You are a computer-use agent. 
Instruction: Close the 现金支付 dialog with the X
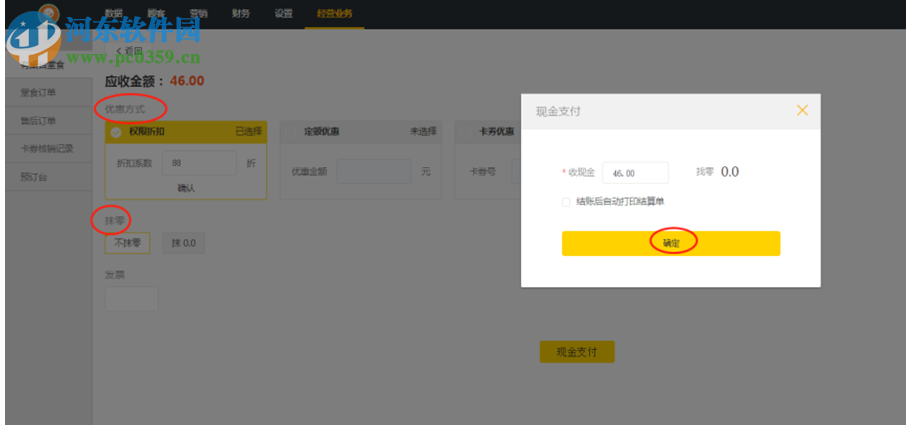802,110
